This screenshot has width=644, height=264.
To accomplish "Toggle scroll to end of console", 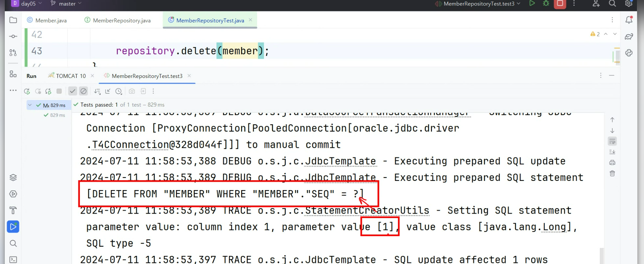I will pos(612,152).
